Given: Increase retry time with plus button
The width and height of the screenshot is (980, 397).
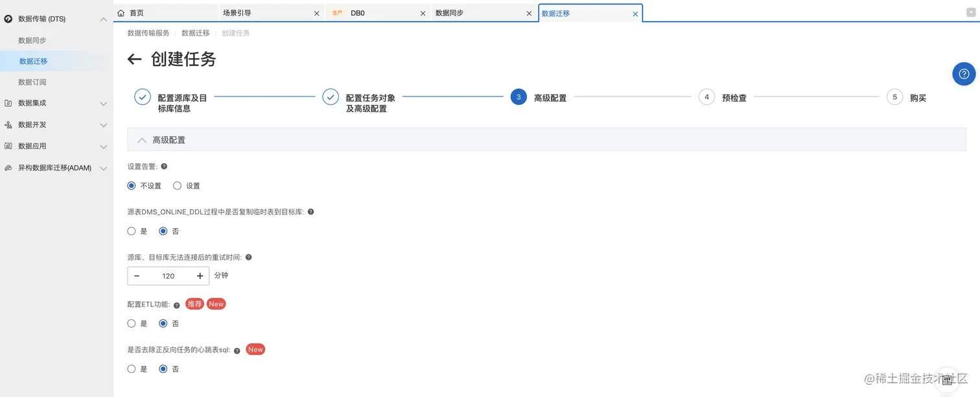Looking at the screenshot, I should pyautogui.click(x=200, y=276).
